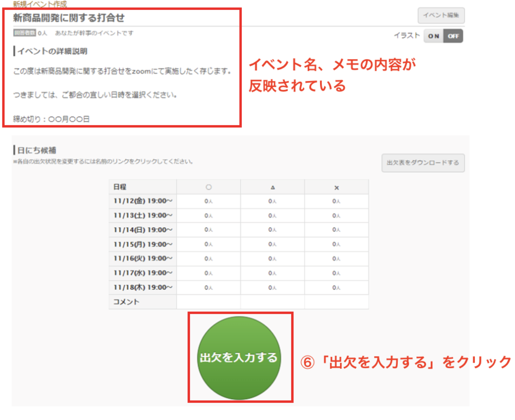515x420 pixels.
Task: Select the 11/18(木) 19:00～ date row
Action: [143, 288]
